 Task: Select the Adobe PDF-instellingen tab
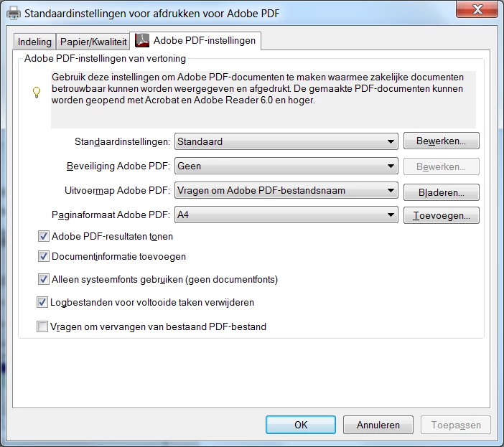point(195,41)
